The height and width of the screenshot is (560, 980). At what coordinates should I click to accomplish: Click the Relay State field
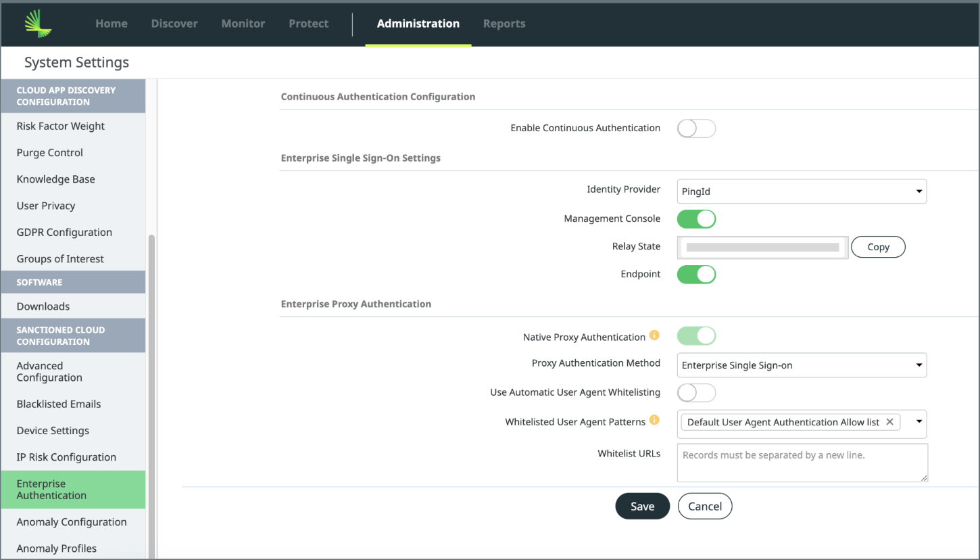(762, 248)
